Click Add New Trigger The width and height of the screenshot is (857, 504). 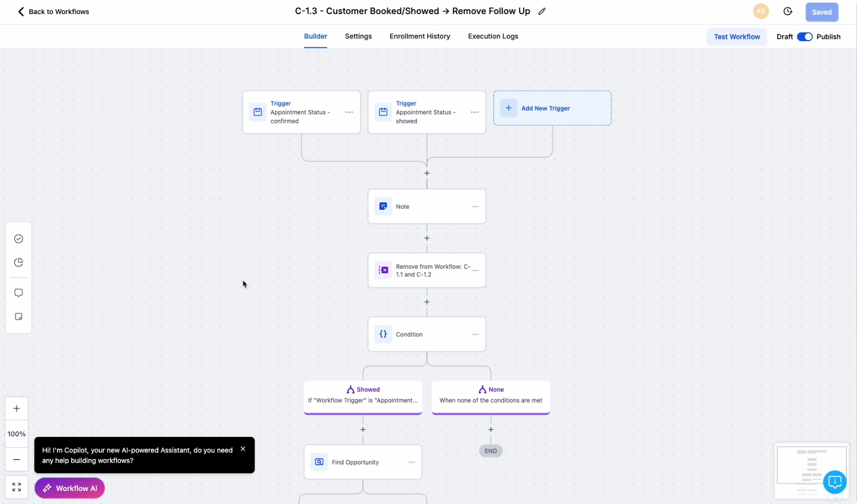552,108
